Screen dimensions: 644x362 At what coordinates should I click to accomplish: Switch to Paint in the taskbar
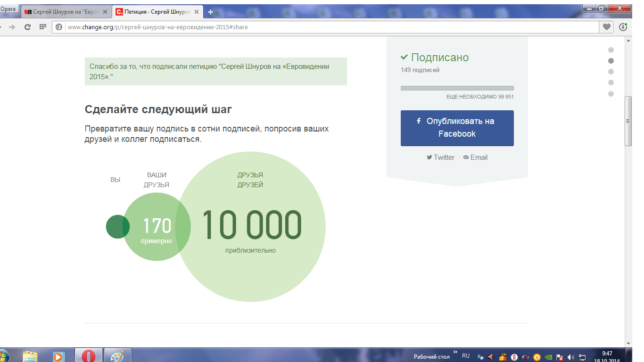[x=117, y=355]
